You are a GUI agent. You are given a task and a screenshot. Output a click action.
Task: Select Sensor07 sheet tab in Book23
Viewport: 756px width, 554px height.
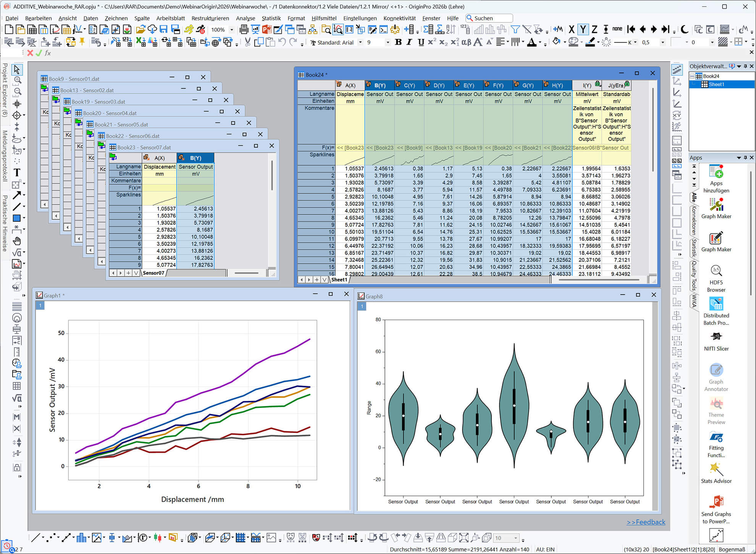coord(153,273)
